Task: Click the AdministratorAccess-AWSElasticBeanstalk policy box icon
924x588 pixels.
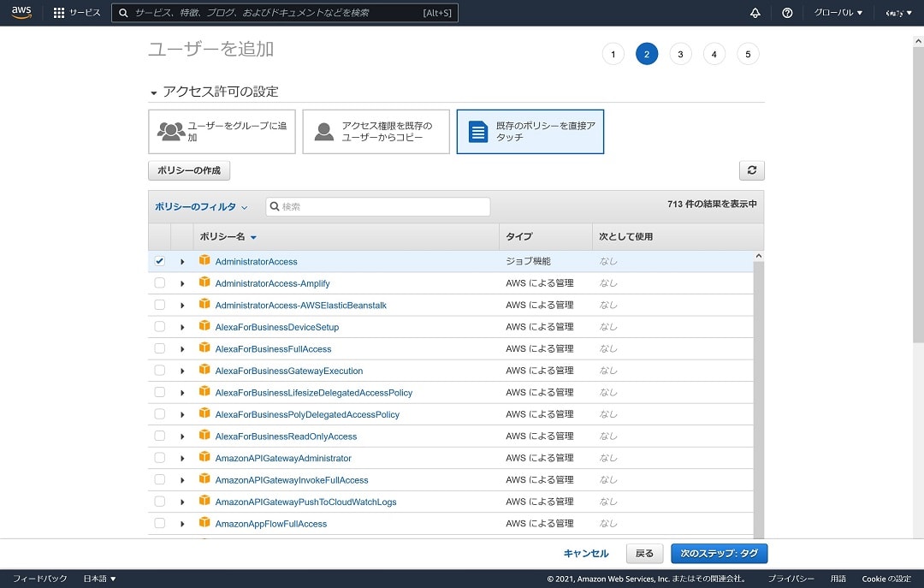Action: click(x=204, y=304)
